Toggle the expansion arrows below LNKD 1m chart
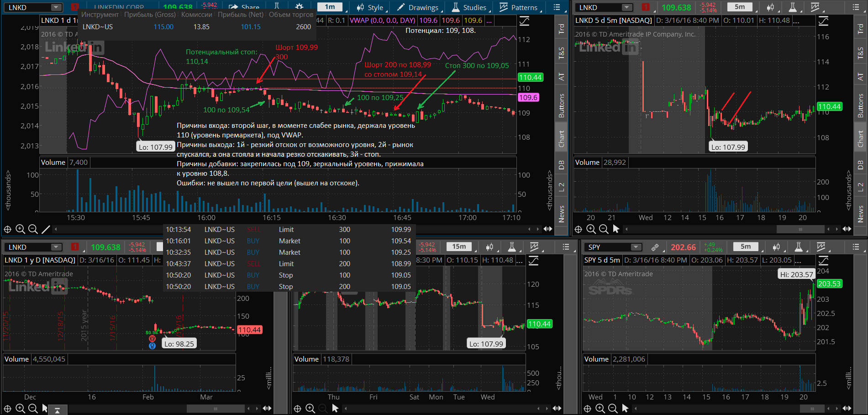 (547, 229)
